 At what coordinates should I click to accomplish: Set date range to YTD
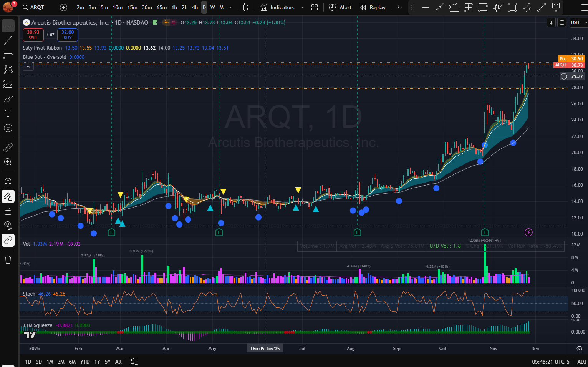coord(85,362)
